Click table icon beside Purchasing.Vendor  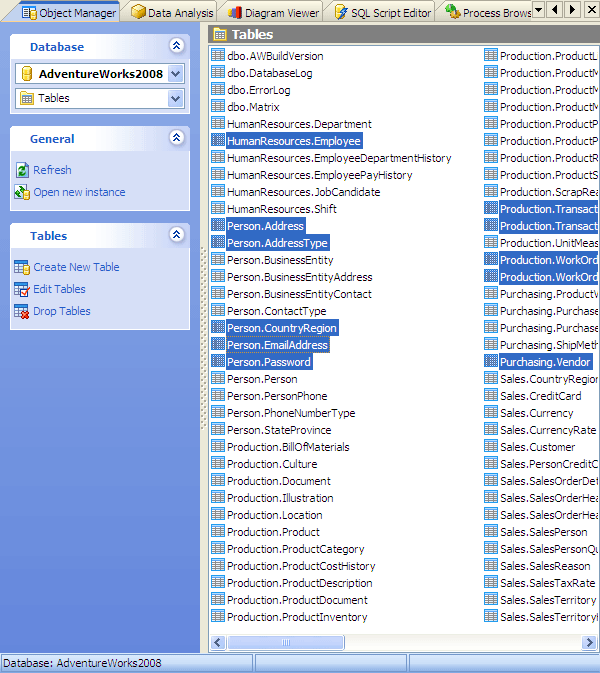(x=491, y=362)
